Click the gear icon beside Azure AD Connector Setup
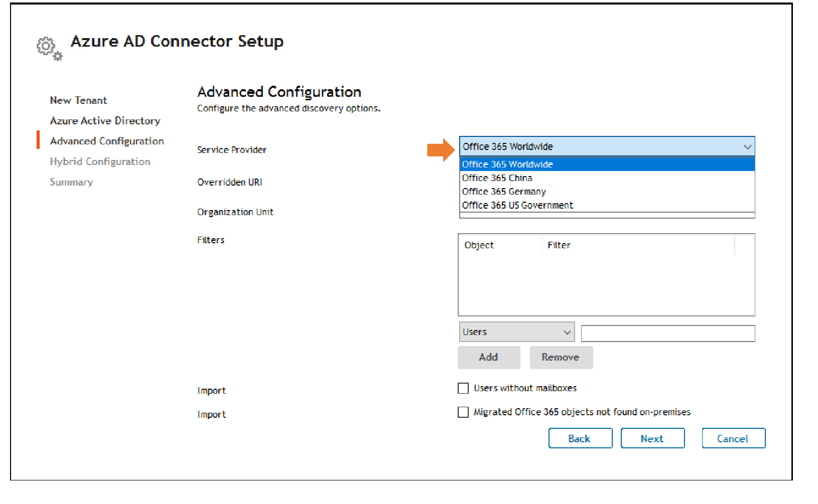This screenshot has width=818, height=504. pos(49,49)
